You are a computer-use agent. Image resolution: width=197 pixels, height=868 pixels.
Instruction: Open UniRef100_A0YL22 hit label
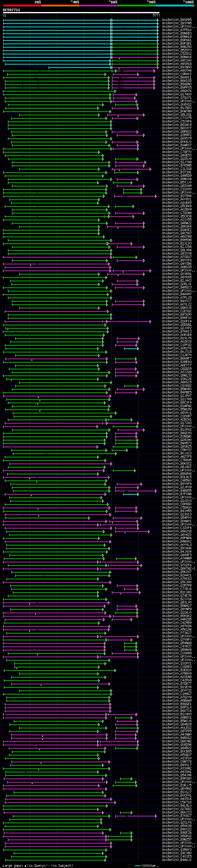177,304
